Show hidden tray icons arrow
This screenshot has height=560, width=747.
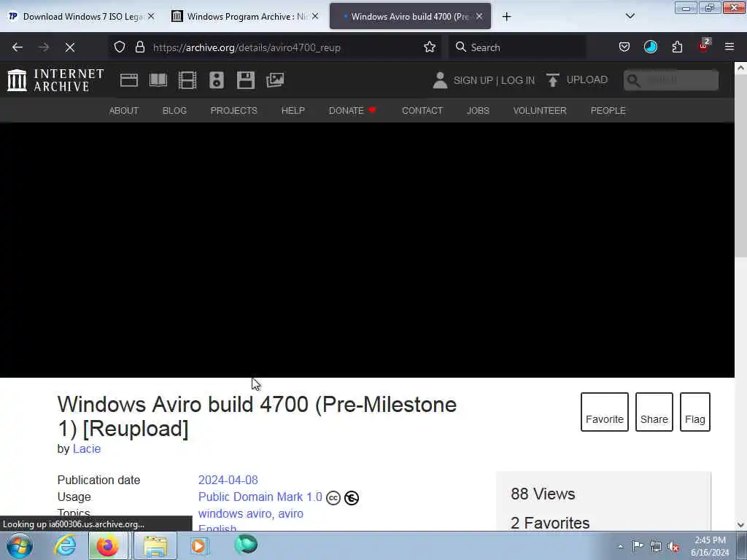coord(620,547)
